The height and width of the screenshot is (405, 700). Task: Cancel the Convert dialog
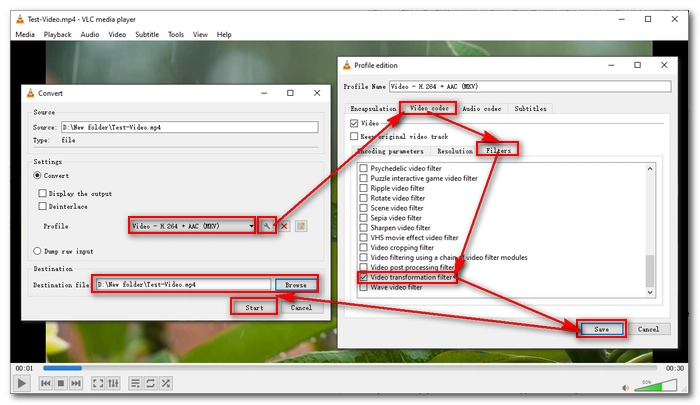(301, 307)
